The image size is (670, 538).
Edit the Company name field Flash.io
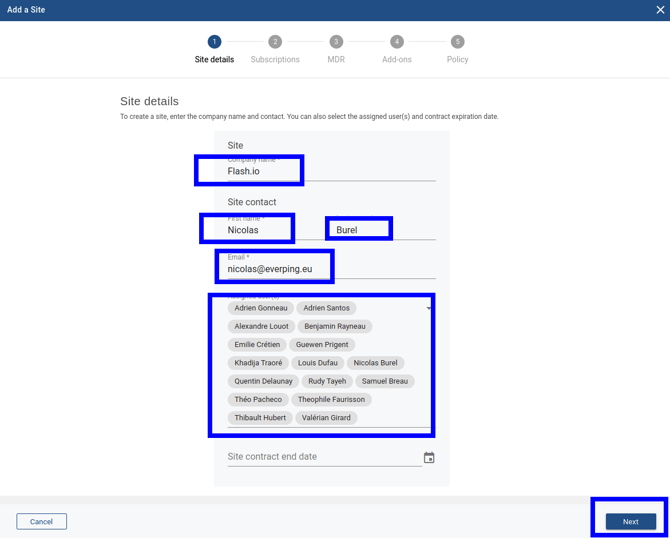point(332,171)
